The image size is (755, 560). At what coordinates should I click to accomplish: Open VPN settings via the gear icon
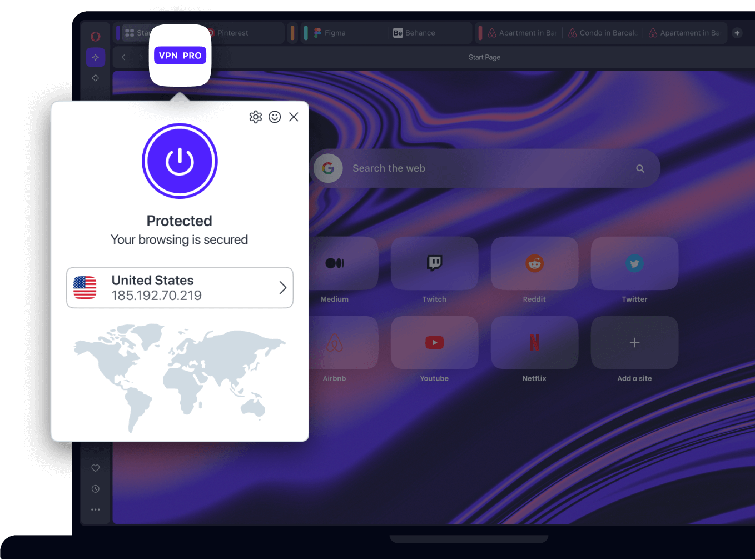(256, 117)
